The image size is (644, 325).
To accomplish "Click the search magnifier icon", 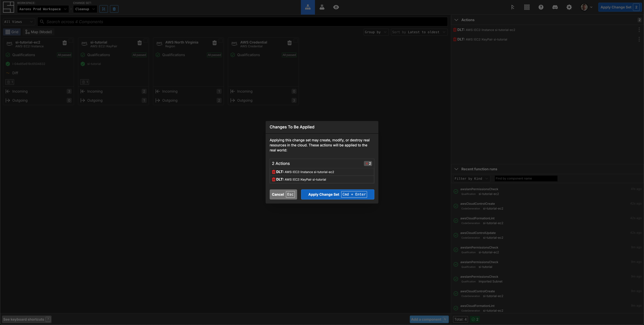I will pos(42,22).
